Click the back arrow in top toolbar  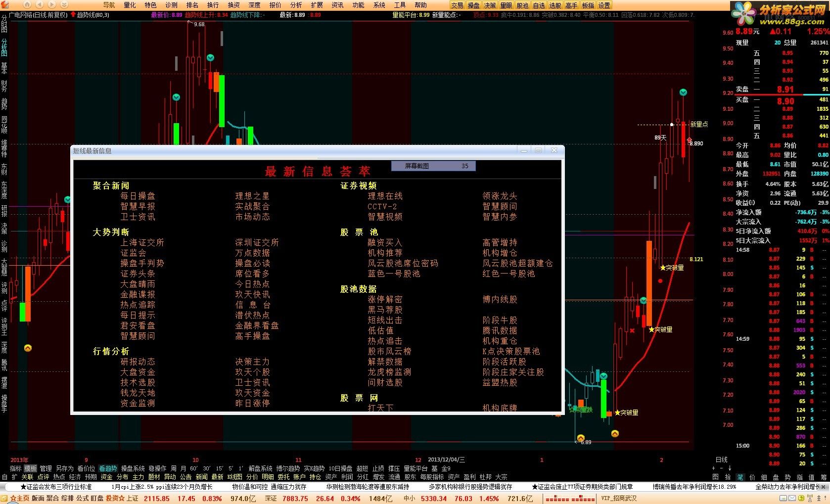pos(39,4)
